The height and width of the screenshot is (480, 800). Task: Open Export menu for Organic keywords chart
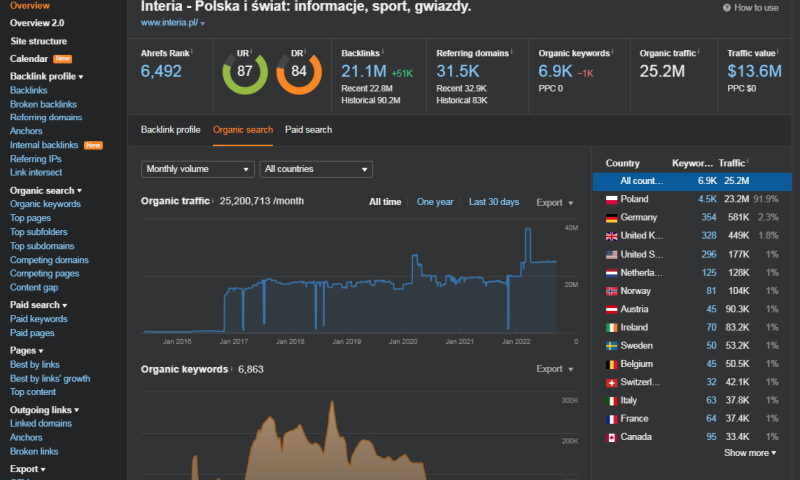point(555,369)
